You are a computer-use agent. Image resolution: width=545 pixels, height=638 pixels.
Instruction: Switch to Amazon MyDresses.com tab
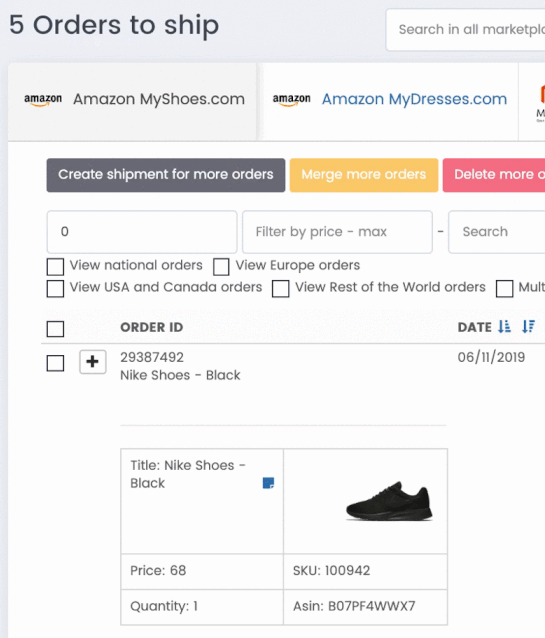[389, 101]
